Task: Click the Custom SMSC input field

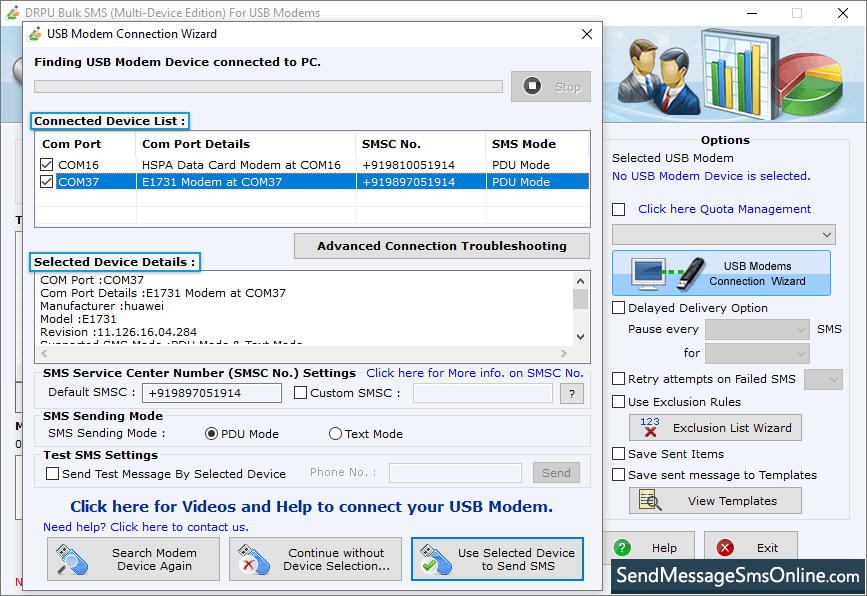Action: (483, 393)
